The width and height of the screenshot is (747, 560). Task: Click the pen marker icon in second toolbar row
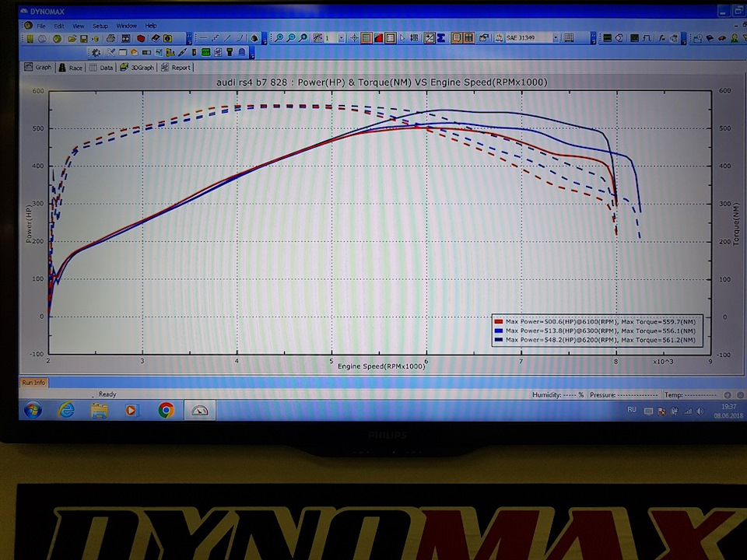pos(182,52)
